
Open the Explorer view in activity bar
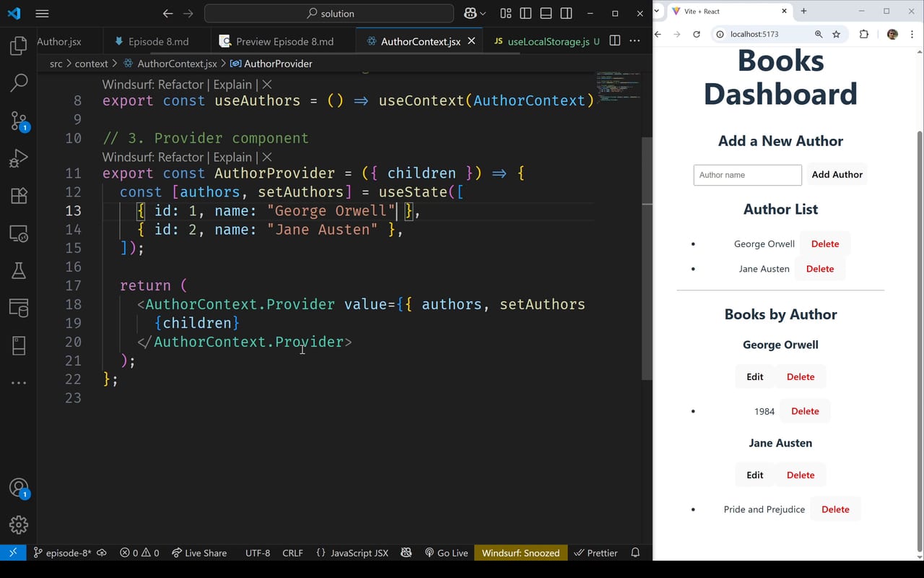[x=19, y=46]
